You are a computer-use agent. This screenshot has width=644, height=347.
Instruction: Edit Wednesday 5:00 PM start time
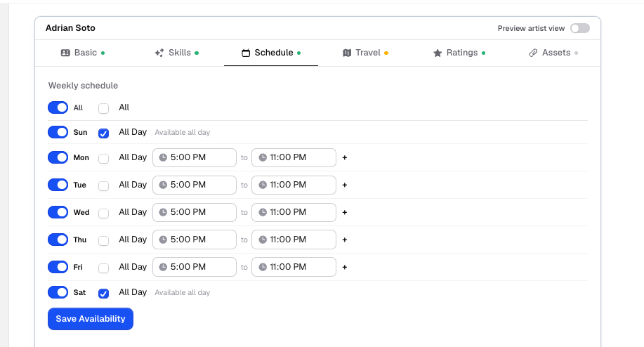click(195, 212)
